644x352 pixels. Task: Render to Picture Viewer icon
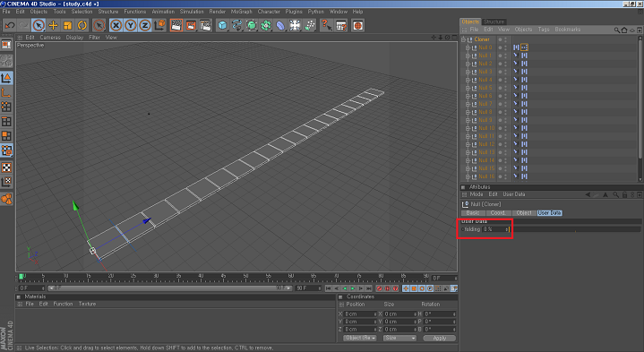[191, 25]
